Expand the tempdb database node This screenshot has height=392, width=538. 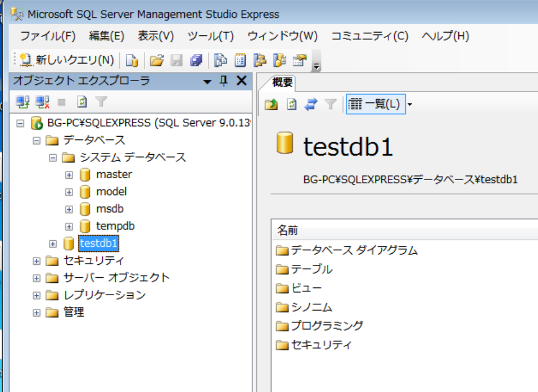click(69, 227)
